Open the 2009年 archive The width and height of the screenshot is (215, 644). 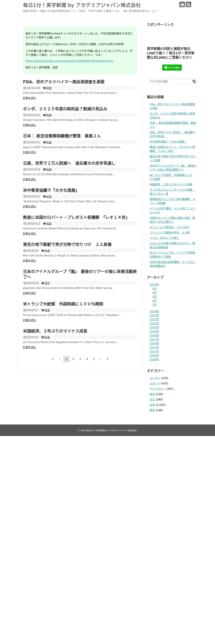[x=154, y=359]
